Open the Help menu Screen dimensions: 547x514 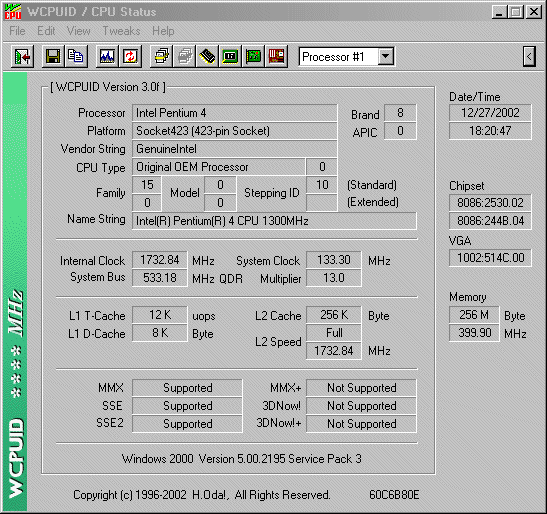click(x=163, y=31)
